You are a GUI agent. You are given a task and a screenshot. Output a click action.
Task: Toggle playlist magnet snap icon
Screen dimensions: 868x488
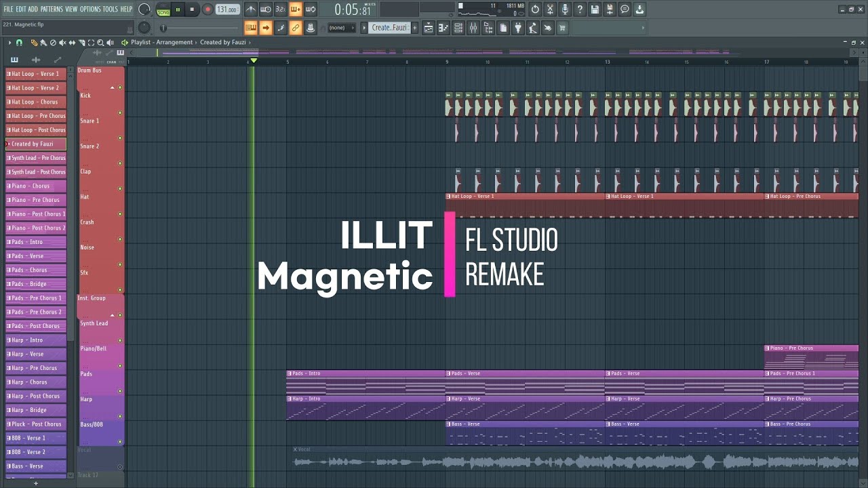19,43
